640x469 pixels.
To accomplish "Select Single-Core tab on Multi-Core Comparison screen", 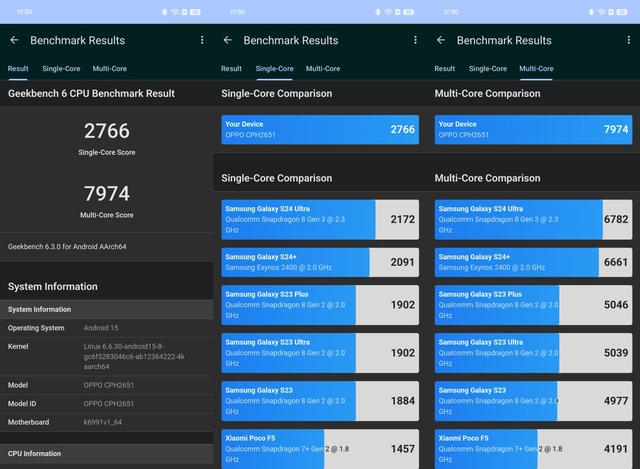I will (488, 69).
